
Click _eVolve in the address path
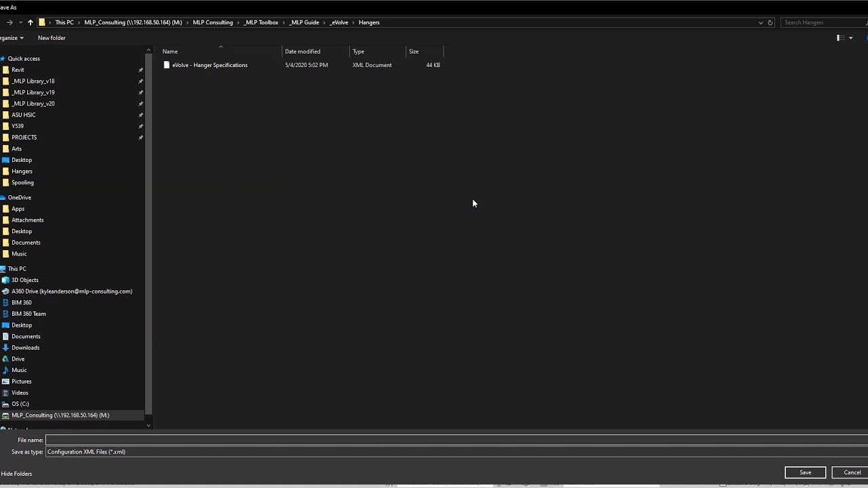(339, 22)
